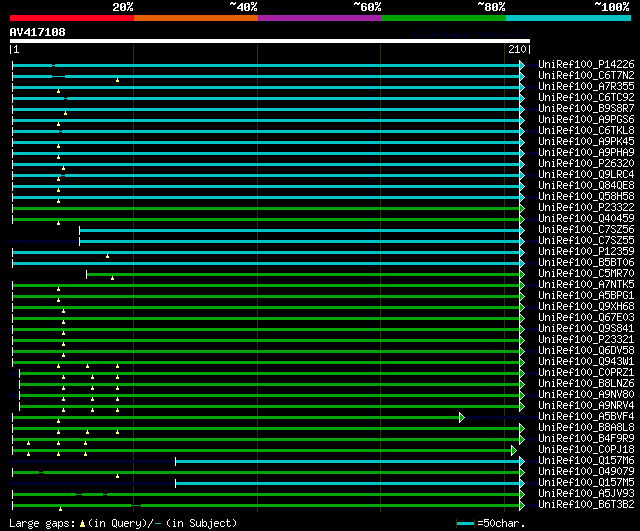Click the UniRef100_C0PJ18 entry
This screenshot has width=640, height=531.
(586, 450)
